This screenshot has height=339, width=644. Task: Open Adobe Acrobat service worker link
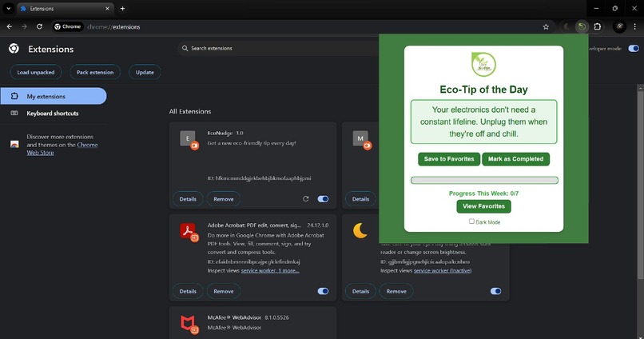270,270
